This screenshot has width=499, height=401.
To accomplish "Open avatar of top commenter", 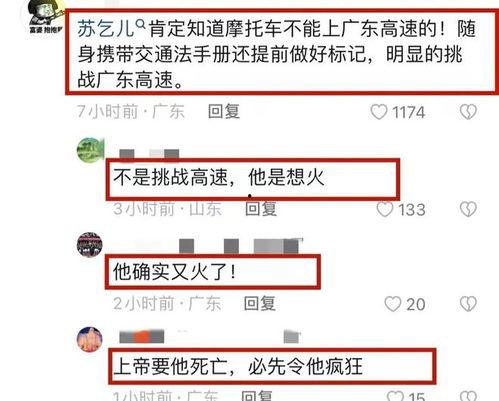I will [44, 15].
